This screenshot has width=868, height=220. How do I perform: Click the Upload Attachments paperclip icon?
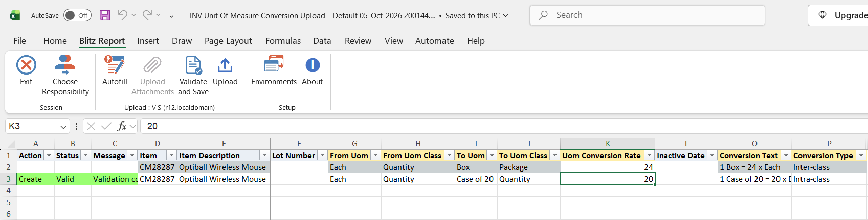pos(152,65)
